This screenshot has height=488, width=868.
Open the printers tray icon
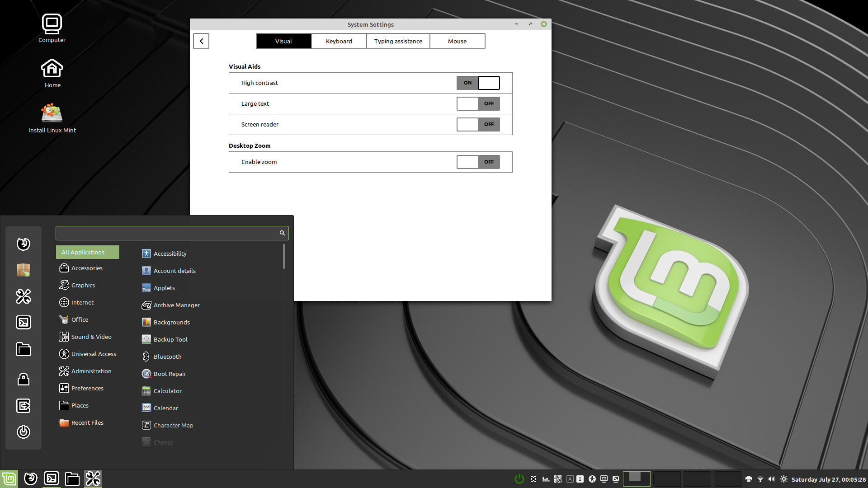pyautogui.click(x=749, y=479)
